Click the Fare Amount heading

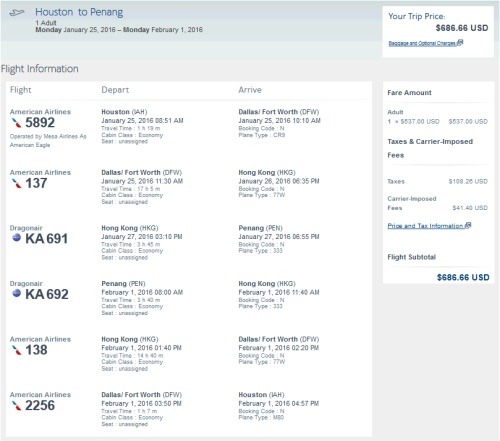coord(409,93)
